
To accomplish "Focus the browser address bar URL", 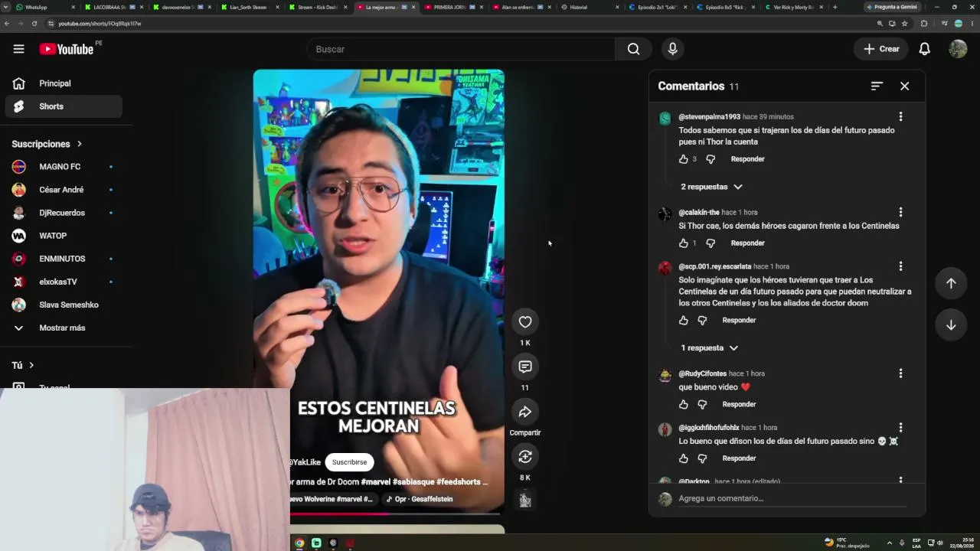I will pyautogui.click(x=100, y=24).
